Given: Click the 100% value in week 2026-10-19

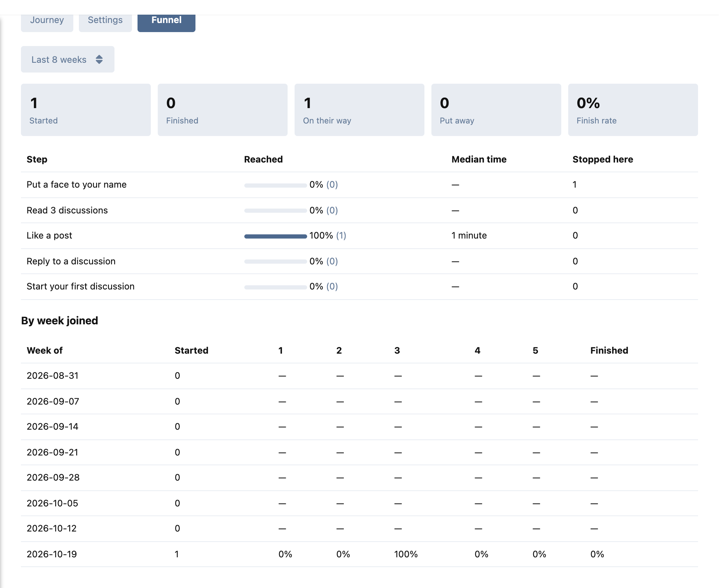Looking at the screenshot, I should 406,554.
